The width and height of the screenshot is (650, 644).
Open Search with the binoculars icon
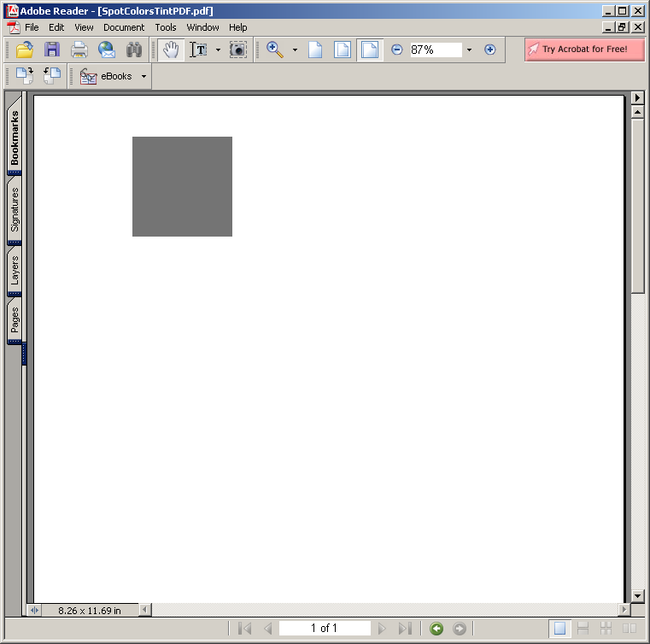click(x=134, y=50)
